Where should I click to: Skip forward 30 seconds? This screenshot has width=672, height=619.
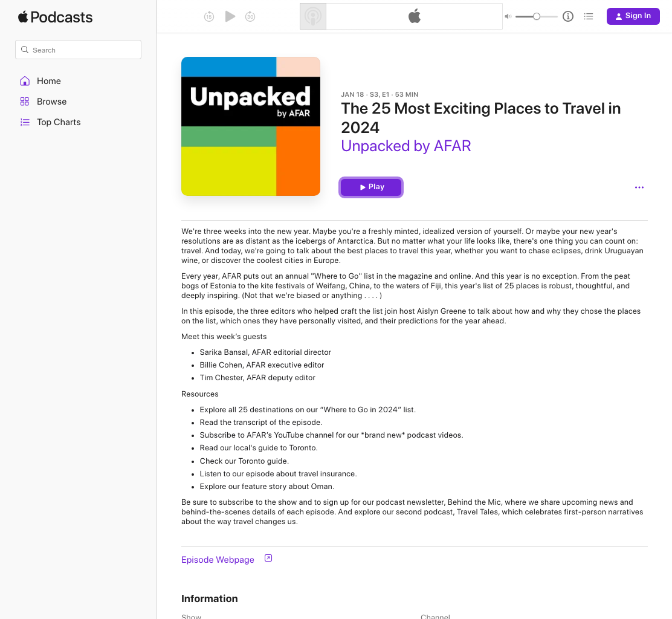coord(250,17)
